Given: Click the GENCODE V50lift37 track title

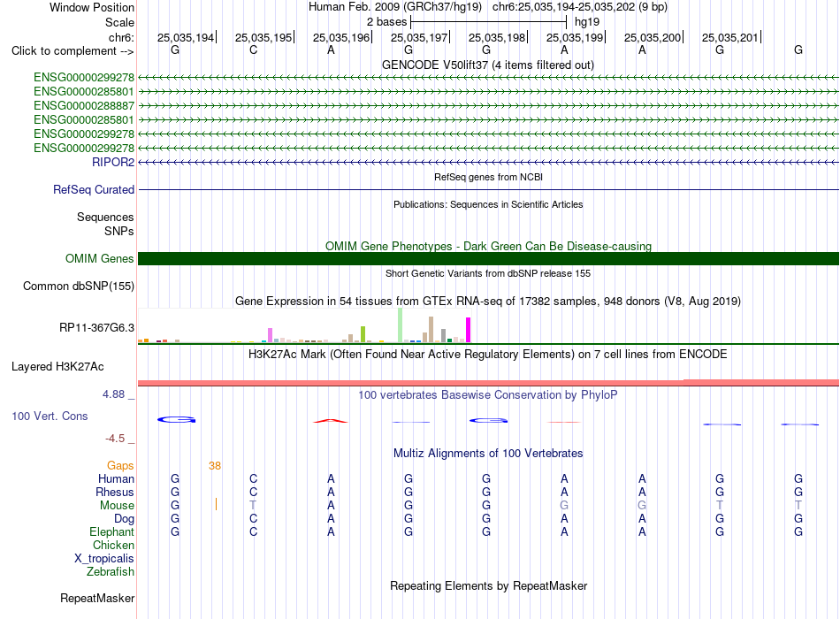Looking at the screenshot, I should (488, 65).
